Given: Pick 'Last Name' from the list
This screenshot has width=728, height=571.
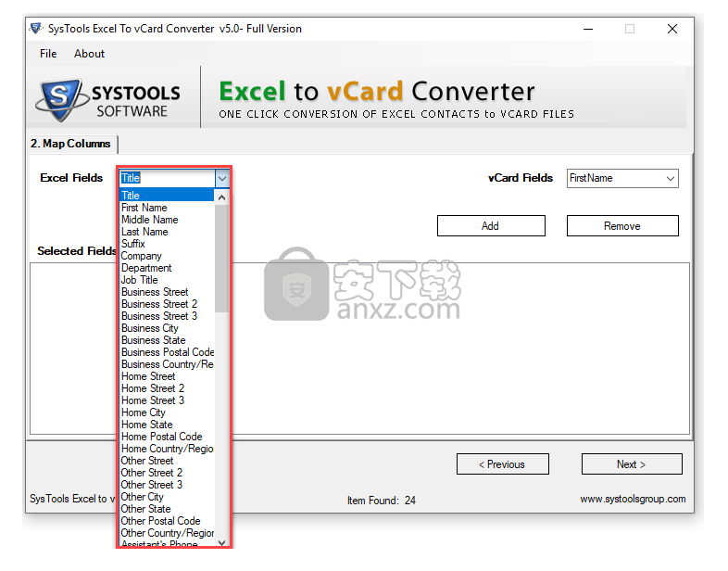Looking at the screenshot, I should (x=167, y=232).
